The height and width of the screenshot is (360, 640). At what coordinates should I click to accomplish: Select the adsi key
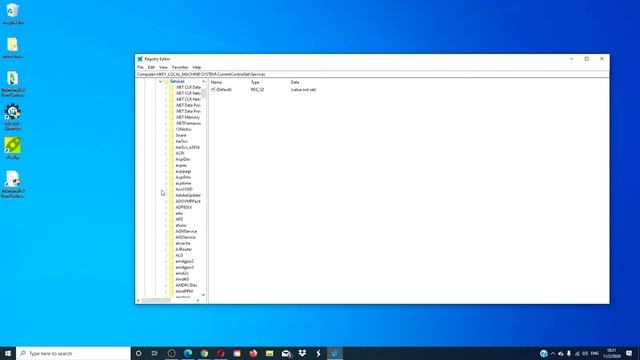tap(179, 213)
